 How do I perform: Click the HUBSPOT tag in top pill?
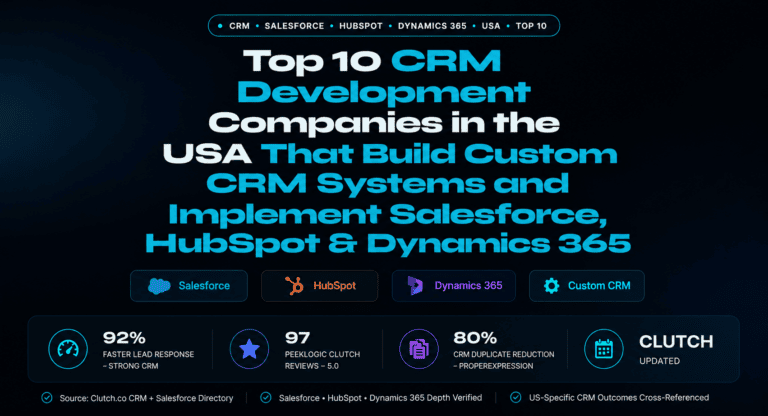tap(361, 26)
